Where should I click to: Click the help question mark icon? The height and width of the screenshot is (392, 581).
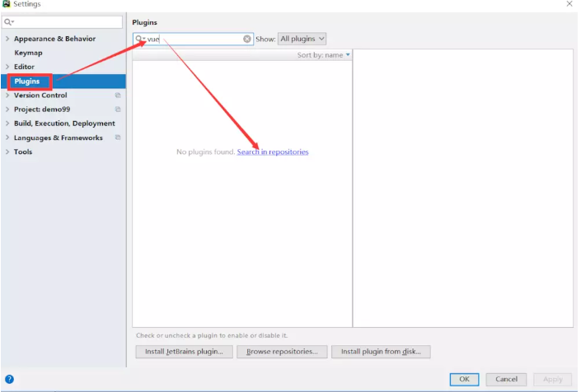9,379
